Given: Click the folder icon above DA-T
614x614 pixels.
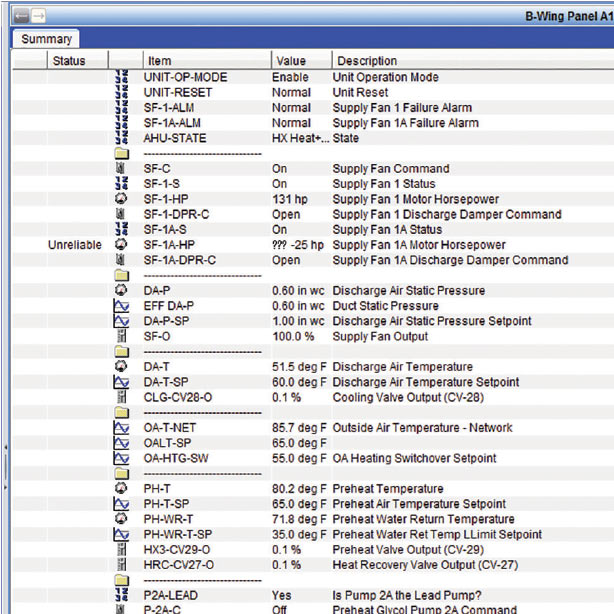Looking at the screenshot, I should (121, 351).
